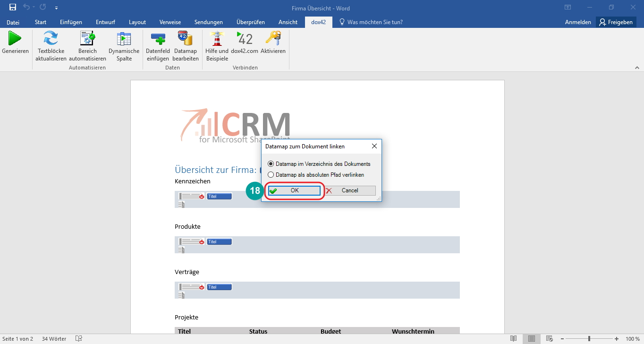644x344 pixels.
Task: Click the Titel field under Kennzeichen
Action: pyautogui.click(x=219, y=196)
